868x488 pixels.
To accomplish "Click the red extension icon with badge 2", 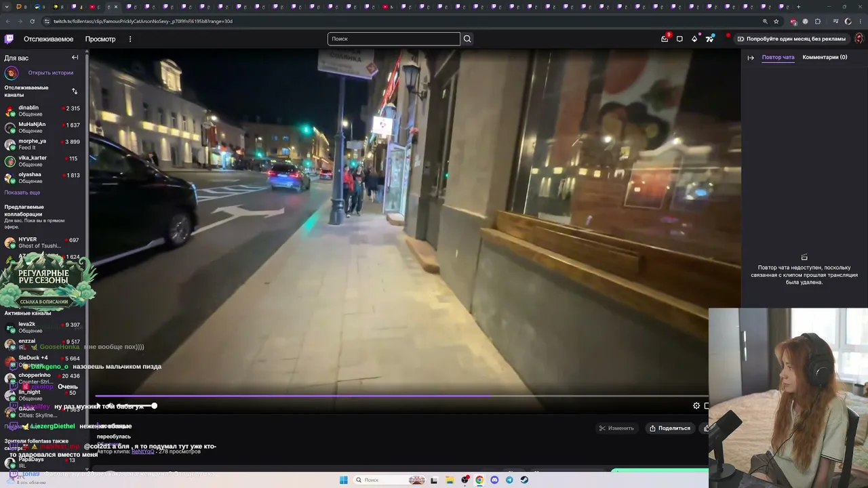I will tap(793, 21).
